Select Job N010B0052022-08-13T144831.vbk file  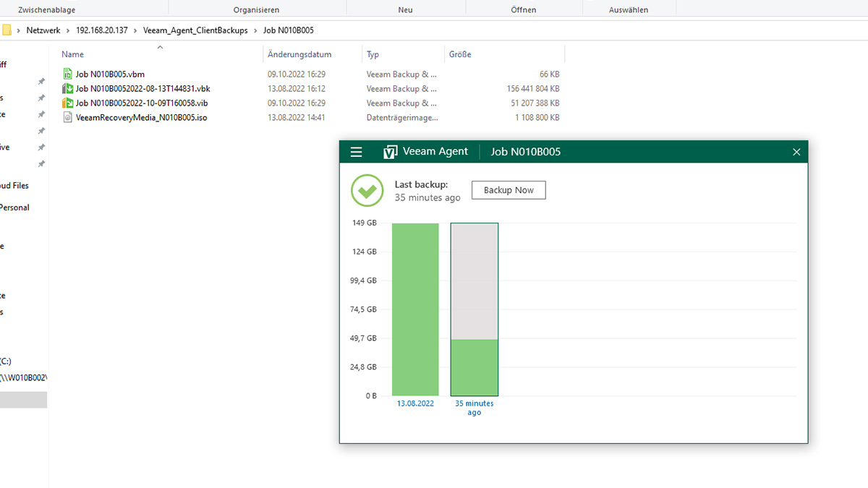tap(142, 89)
